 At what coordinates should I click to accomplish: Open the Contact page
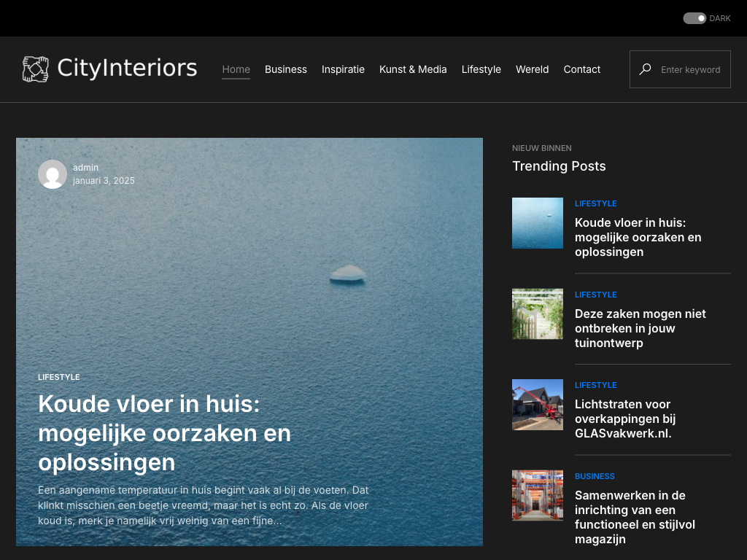click(581, 69)
